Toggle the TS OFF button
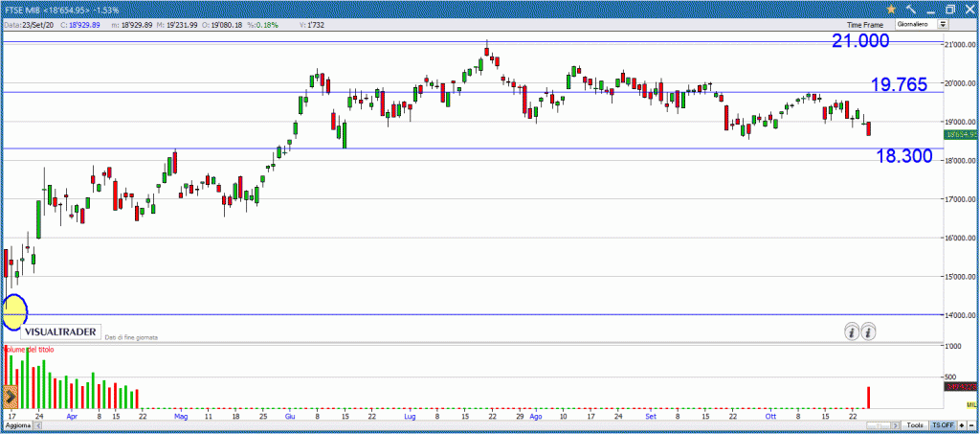 pos(943,424)
